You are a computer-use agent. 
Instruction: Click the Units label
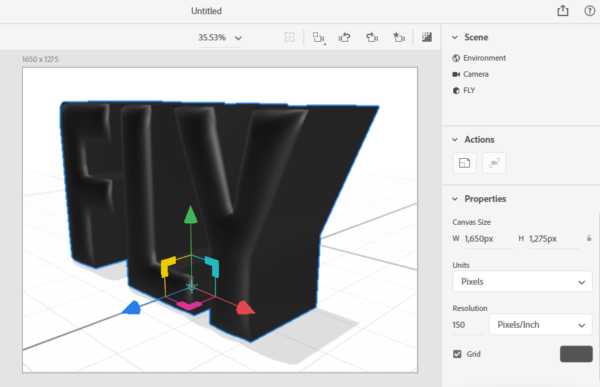coord(461,265)
